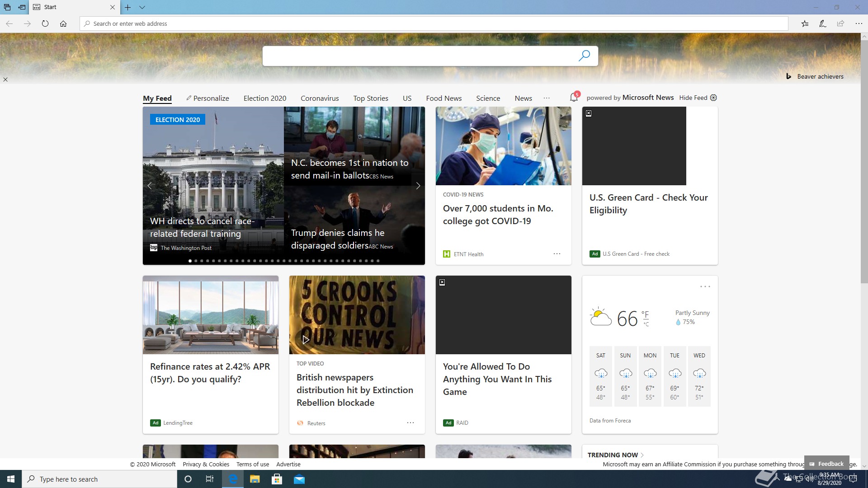Dismiss the banner with small X icon

point(5,80)
